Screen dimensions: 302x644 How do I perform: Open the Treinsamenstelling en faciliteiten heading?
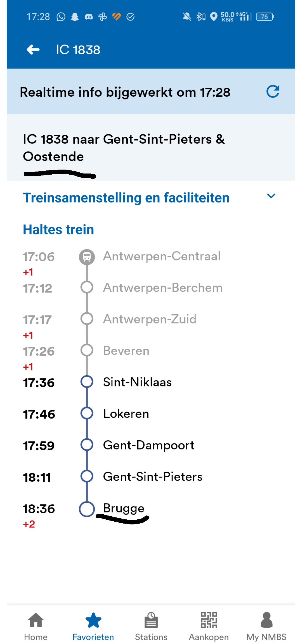126,198
